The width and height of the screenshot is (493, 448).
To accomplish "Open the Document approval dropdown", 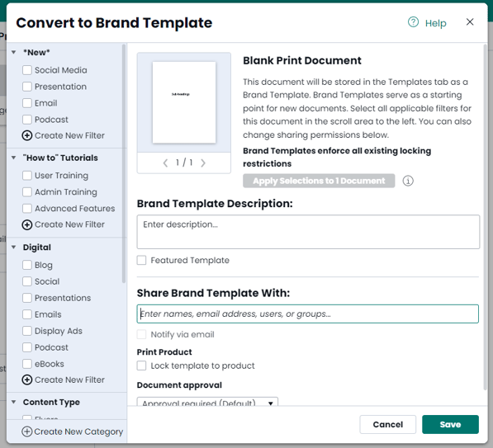I will pos(207,402).
